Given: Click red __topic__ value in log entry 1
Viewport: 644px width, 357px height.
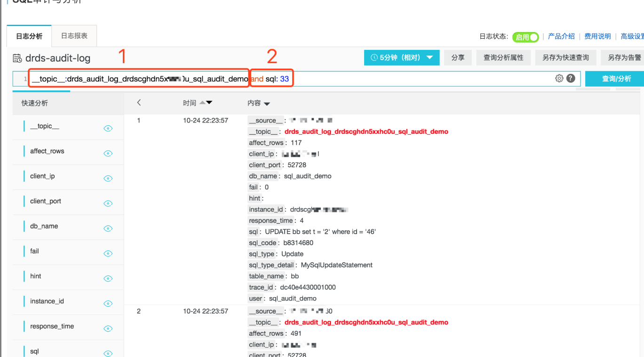Looking at the screenshot, I should (366, 132).
